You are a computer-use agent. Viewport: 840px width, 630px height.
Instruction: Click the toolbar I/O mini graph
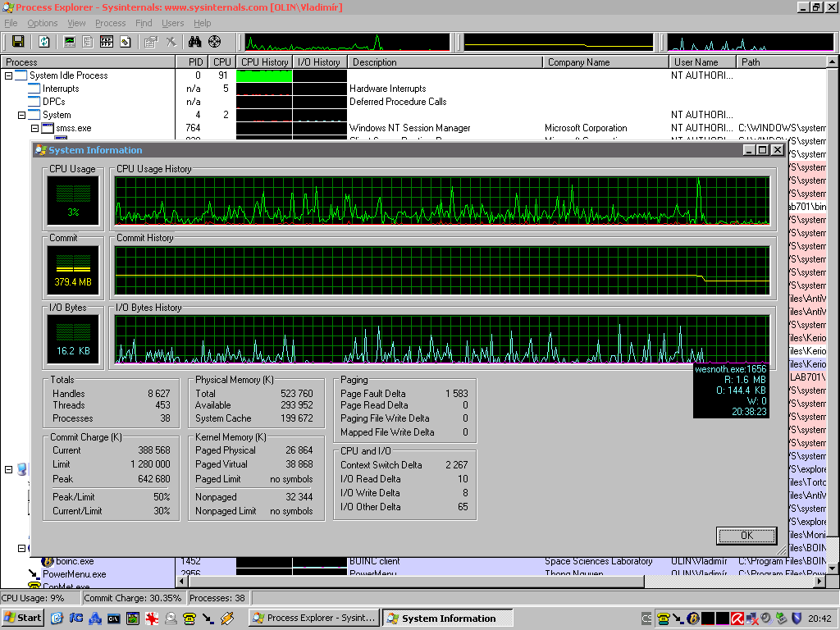pyautogui.click(x=750, y=43)
